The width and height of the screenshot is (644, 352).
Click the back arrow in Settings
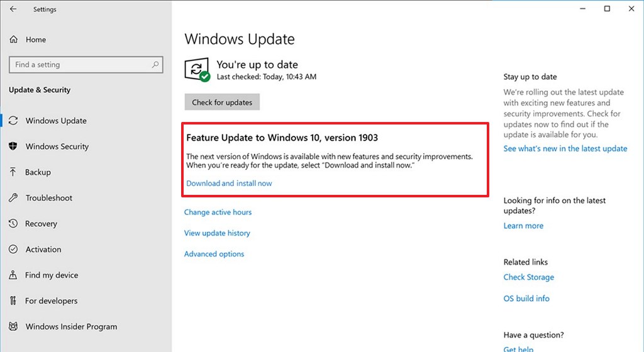[x=13, y=9]
